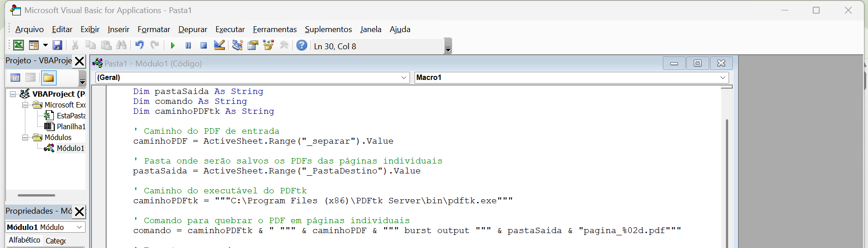Click the blue Help question mark icon

tap(302, 45)
